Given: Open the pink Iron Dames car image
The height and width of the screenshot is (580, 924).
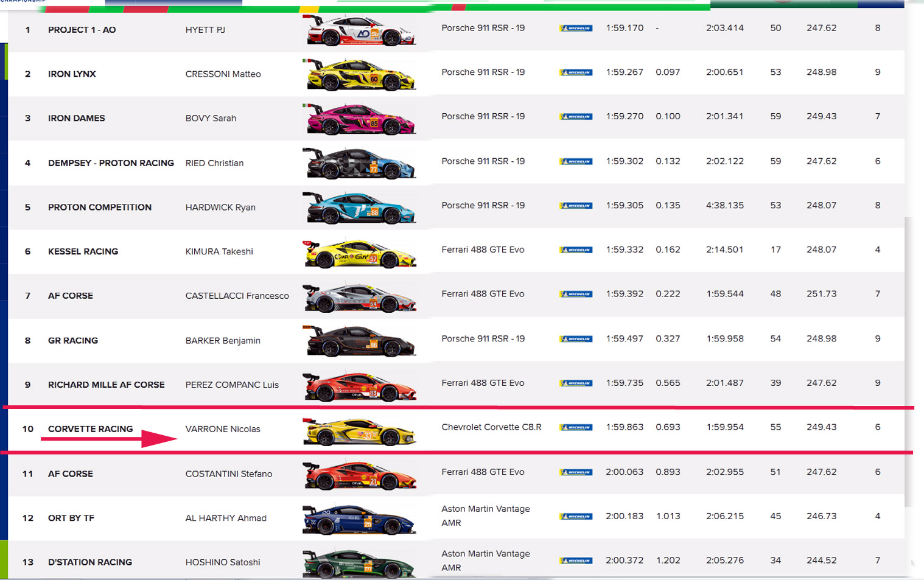Looking at the screenshot, I should pyautogui.click(x=359, y=119).
